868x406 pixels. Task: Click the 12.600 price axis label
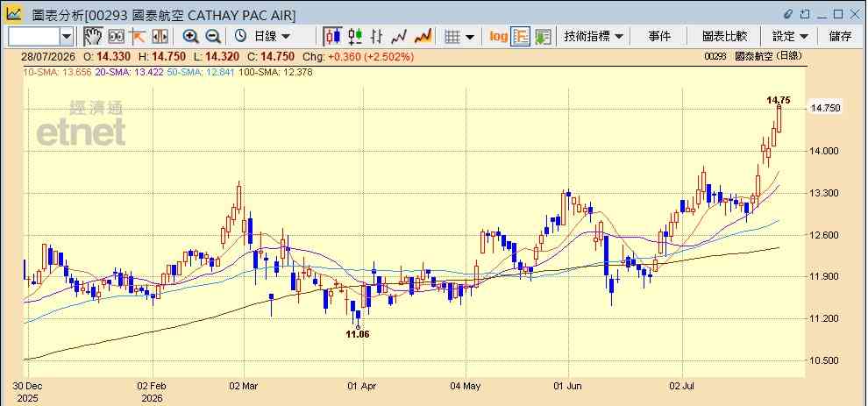tap(823, 235)
